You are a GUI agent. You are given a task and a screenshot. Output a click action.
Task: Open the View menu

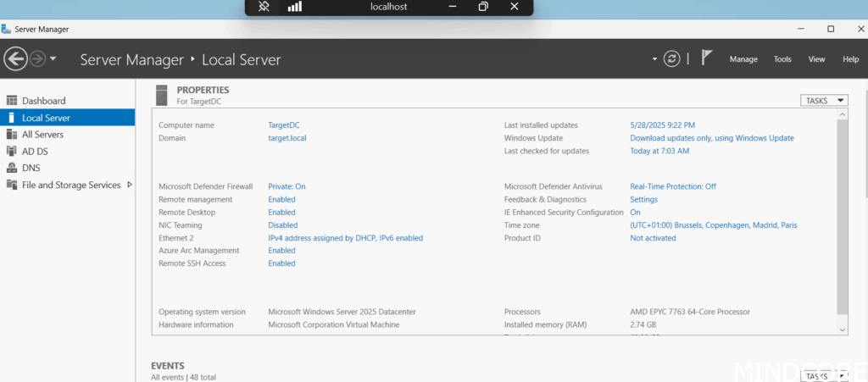pos(816,59)
